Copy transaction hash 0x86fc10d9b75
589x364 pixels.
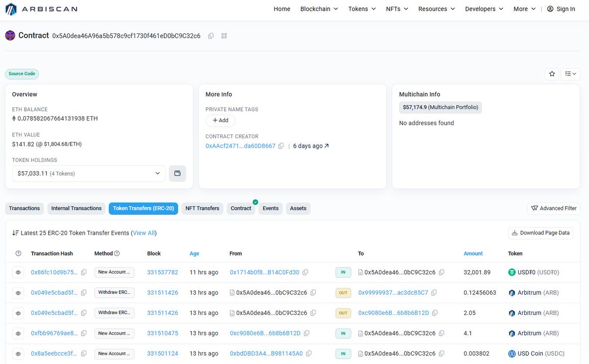[84, 272]
